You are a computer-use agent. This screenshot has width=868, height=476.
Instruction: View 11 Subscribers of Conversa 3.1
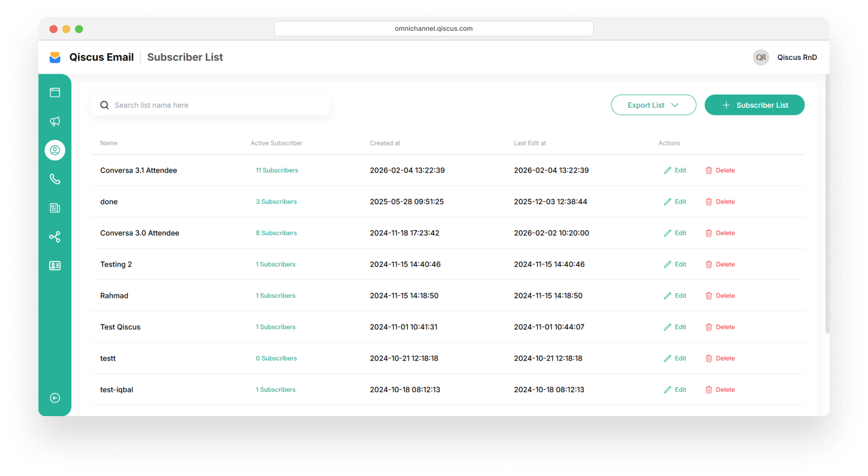(x=277, y=170)
